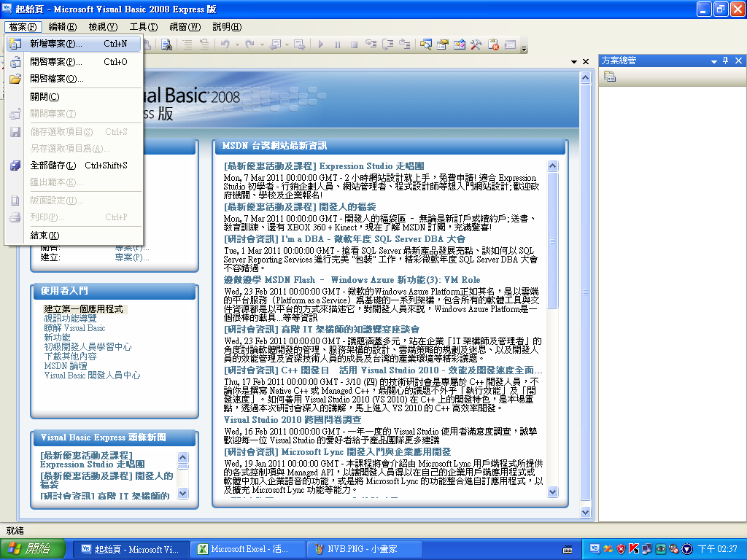747x560 pixels.
Task: Click folder icon beside 開啟檔案 entry
Action: [15, 79]
